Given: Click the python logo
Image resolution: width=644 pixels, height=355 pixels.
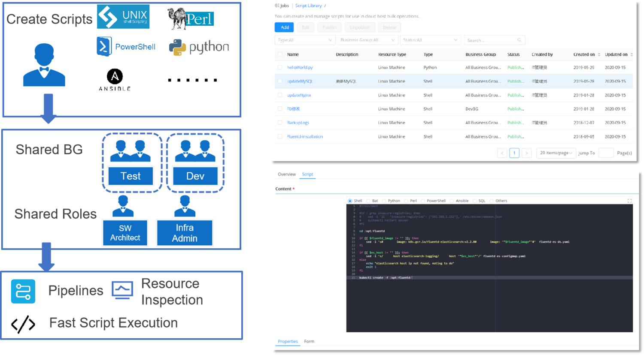Looking at the screenshot, I should (x=199, y=47).
